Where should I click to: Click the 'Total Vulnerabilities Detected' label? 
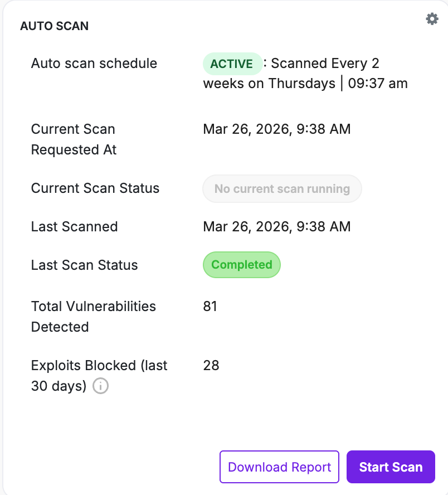click(93, 316)
